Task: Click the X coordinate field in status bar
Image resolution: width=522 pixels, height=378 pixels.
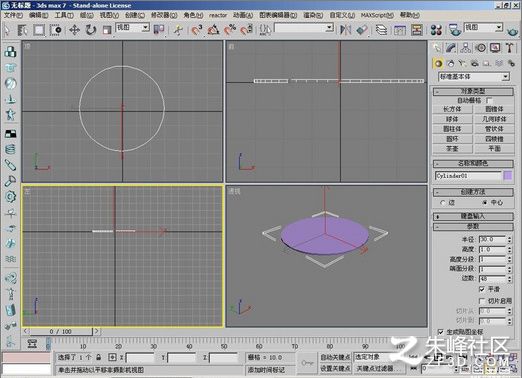Action: 140,358
